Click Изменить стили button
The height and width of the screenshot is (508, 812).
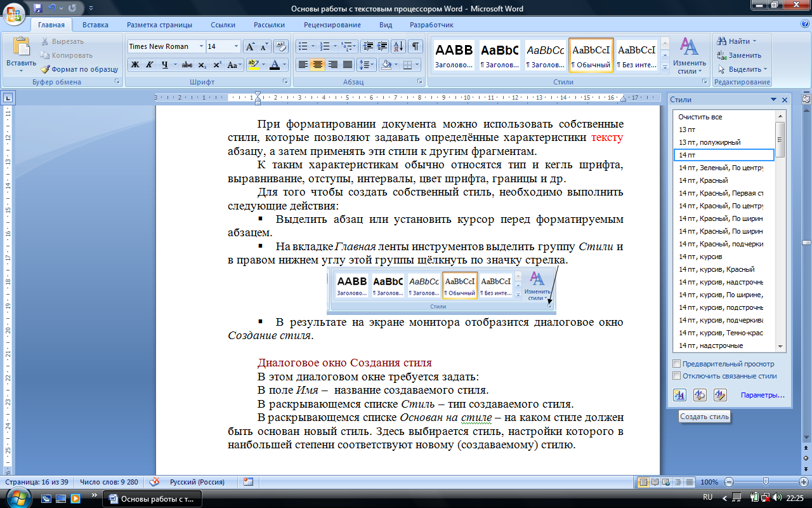point(690,56)
